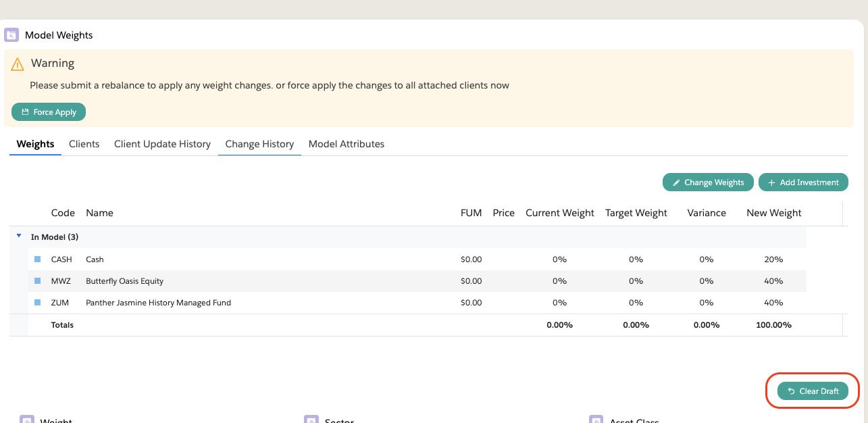
Task: Click the blue square beside CASH
Action: tap(38, 259)
